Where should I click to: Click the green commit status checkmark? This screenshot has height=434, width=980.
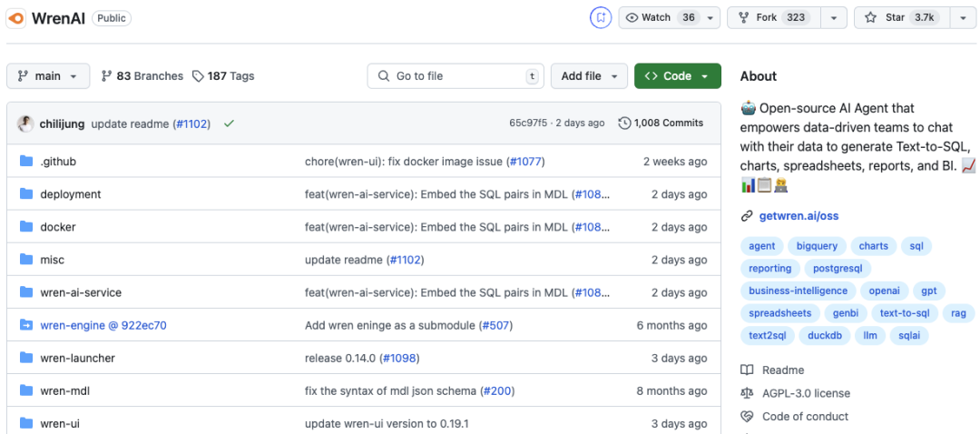[x=229, y=123]
